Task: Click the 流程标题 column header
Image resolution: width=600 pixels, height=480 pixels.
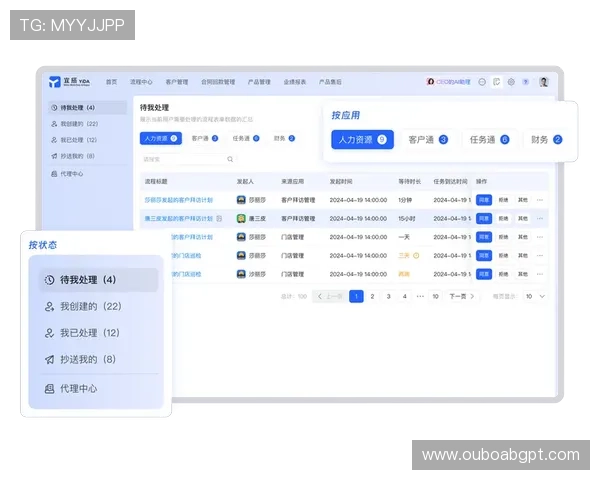Action: point(156,181)
